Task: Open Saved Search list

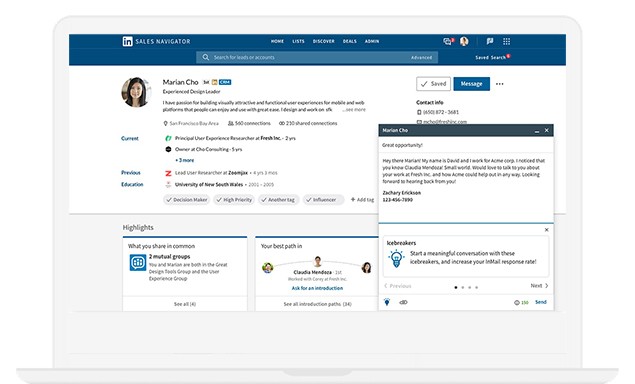Action: [492, 58]
